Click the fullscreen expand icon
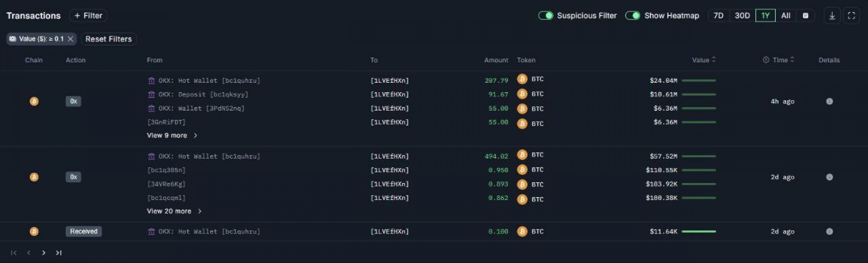Image resolution: width=868 pixels, height=263 pixels. tap(851, 16)
